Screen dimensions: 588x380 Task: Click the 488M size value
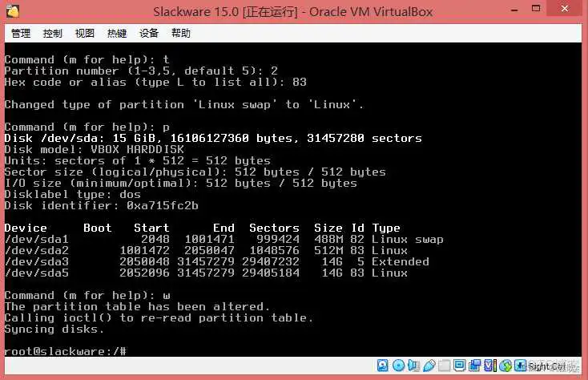click(328, 239)
